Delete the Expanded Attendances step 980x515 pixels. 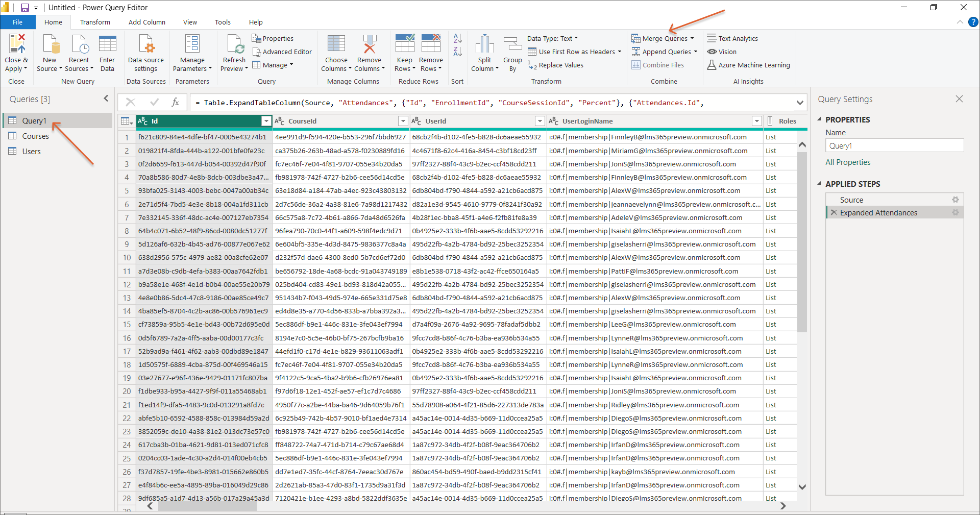834,213
